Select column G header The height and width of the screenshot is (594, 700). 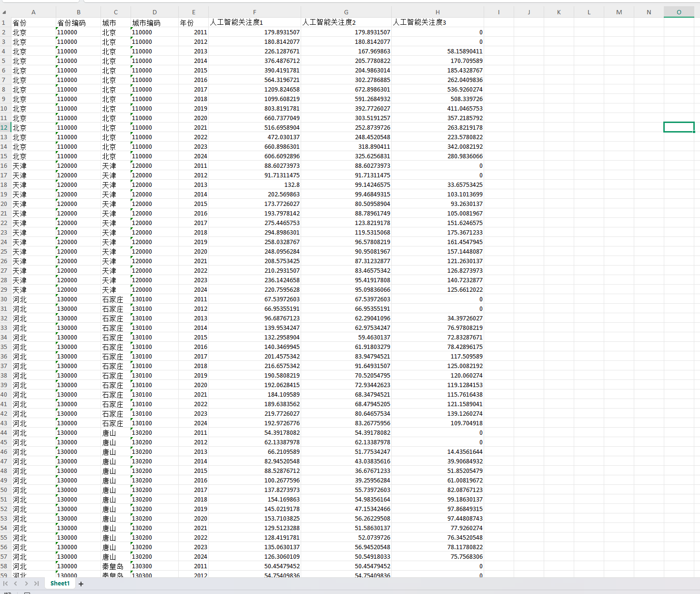click(346, 12)
